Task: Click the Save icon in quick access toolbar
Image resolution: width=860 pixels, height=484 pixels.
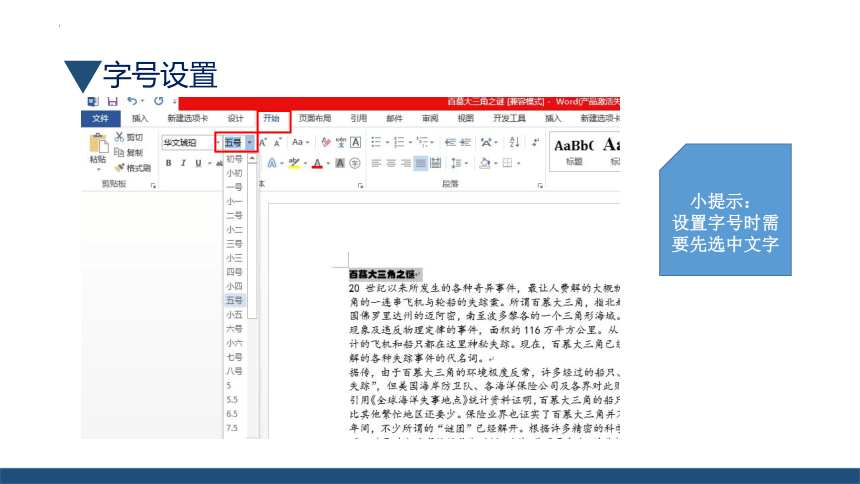Action: 112,102
